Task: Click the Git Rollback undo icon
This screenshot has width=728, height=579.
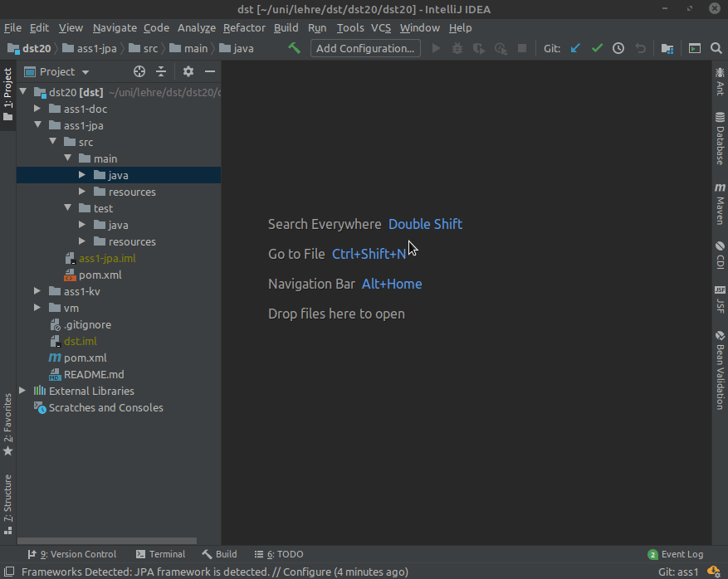Action: point(640,48)
